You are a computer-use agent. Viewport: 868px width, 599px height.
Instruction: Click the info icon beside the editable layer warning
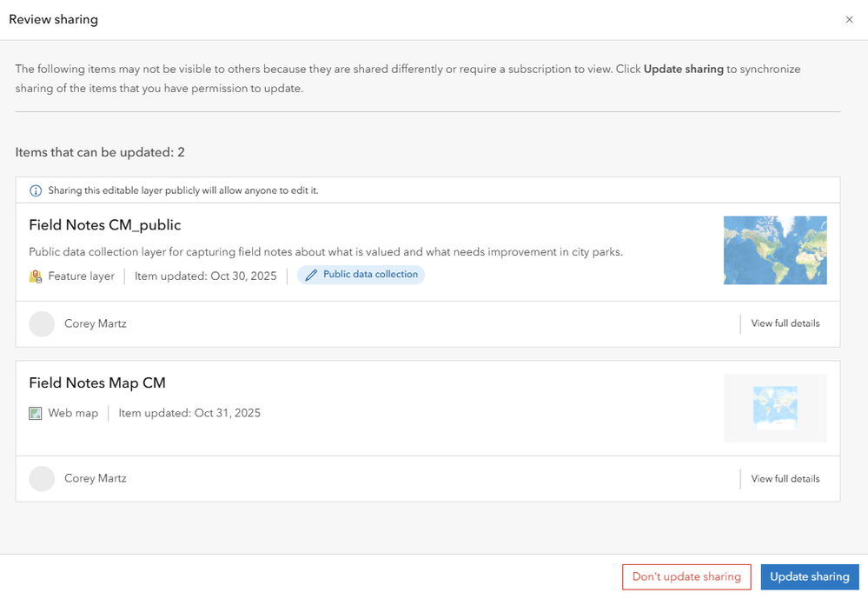point(34,190)
